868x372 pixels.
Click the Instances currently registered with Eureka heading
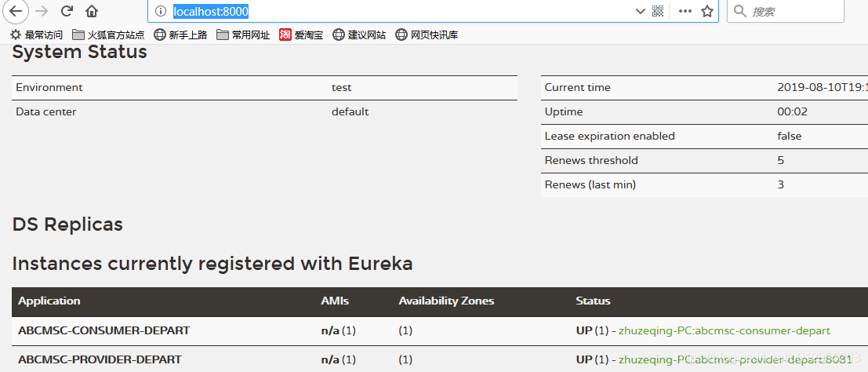click(212, 264)
